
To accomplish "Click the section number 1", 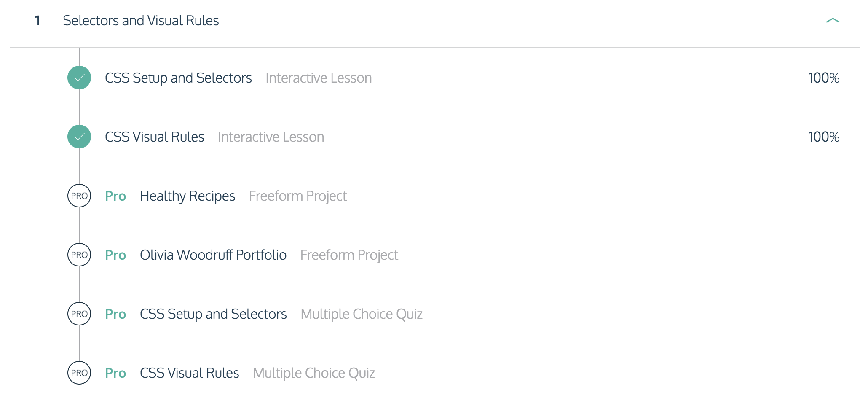I will tap(38, 21).
